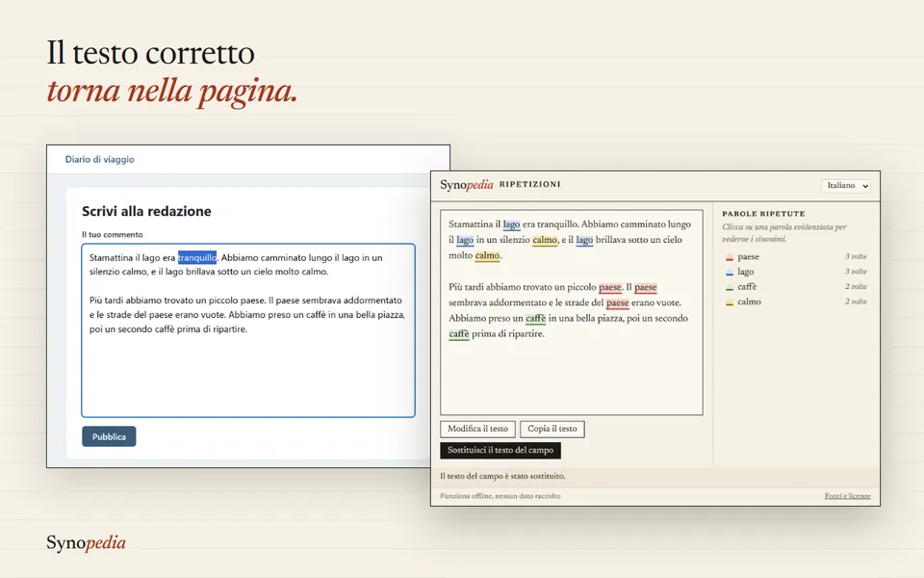The height and width of the screenshot is (578, 924).
Task: Click Sostituisci il testo del campo
Action: 500,450
